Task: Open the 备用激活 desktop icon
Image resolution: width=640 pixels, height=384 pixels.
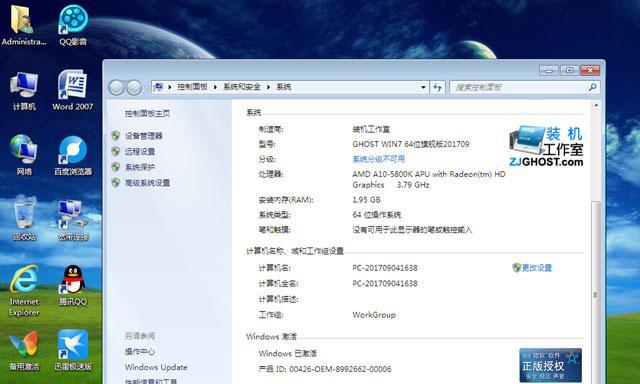Action: (24, 351)
